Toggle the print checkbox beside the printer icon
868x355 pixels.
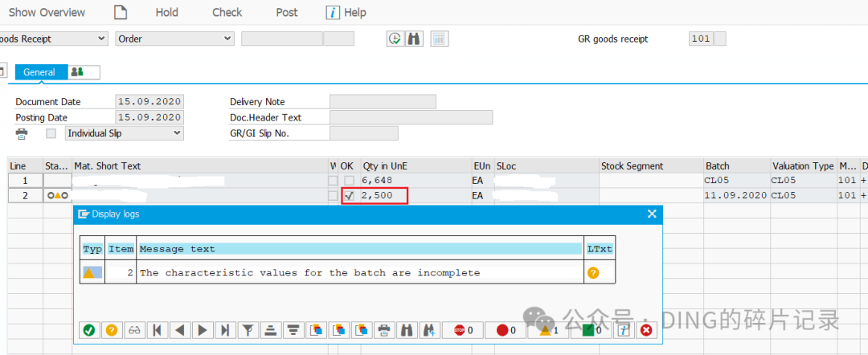coord(51,133)
